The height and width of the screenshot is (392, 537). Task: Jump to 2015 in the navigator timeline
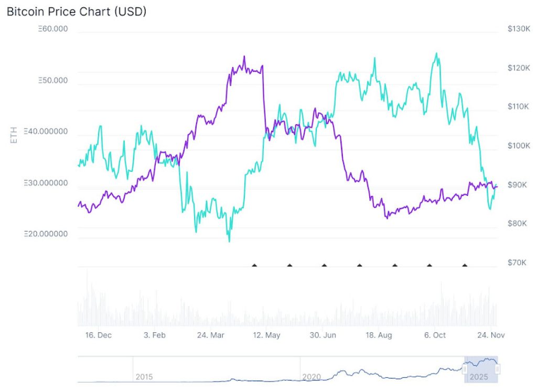click(144, 377)
